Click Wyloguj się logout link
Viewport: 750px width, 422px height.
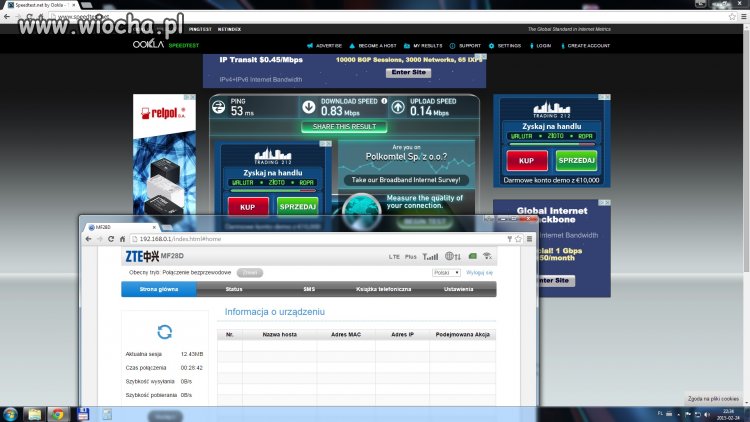[x=479, y=273]
